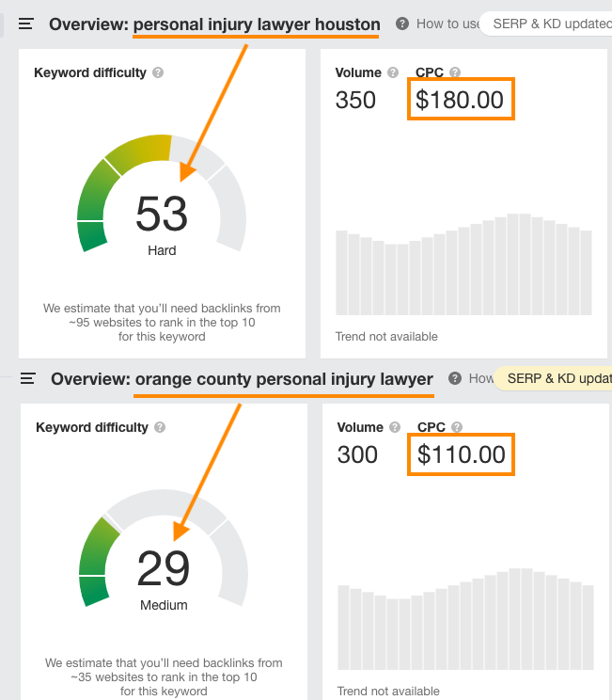
Task: Click Volume help icon in Orange County panel
Action: (x=395, y=427)
